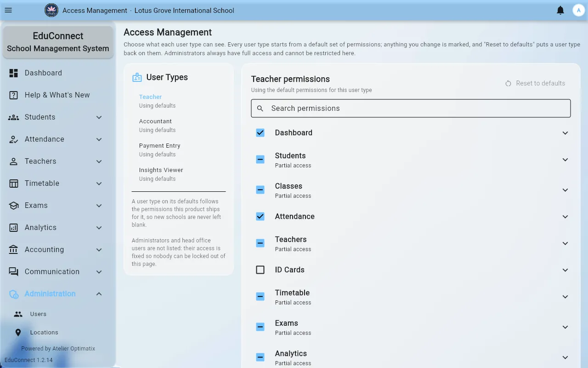Click the Analytics chart icon in sidebar
The height and width of the screenshot is (368, 588).
point(14,228)
